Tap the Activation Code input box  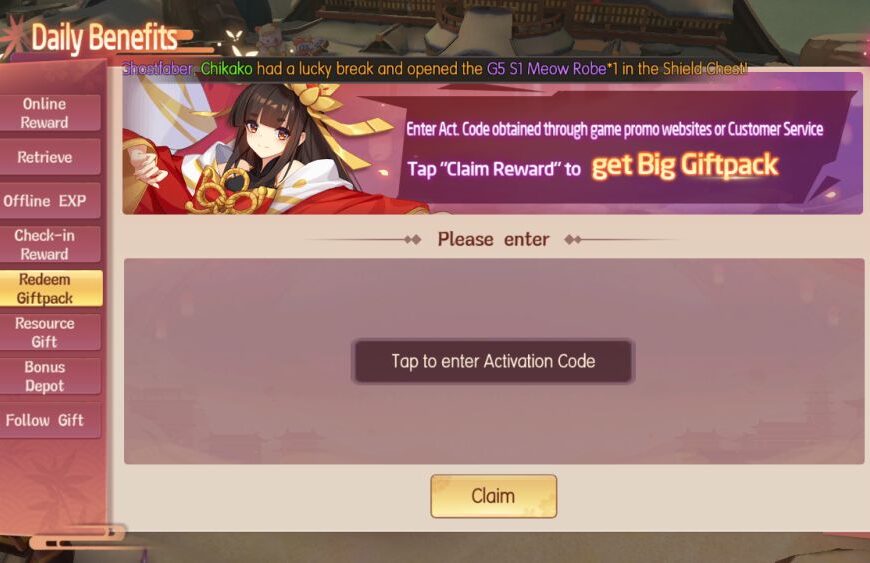[493, 361]
